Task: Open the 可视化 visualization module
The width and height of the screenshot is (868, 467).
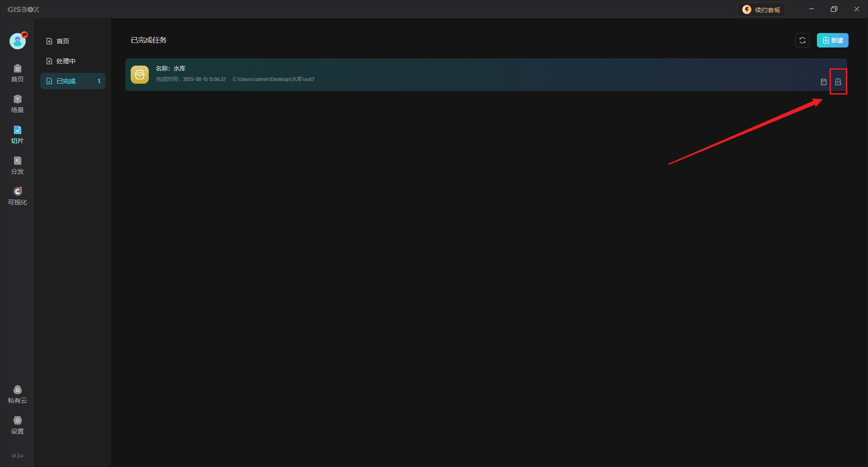Action: click(x=17, y=196)
